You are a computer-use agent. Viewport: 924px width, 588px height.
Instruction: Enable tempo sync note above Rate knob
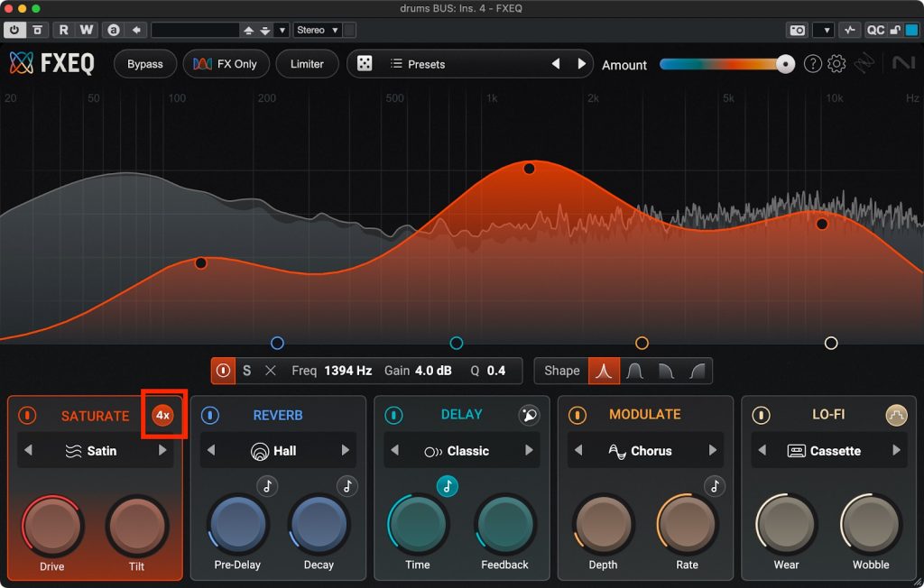tap(715, 486)
